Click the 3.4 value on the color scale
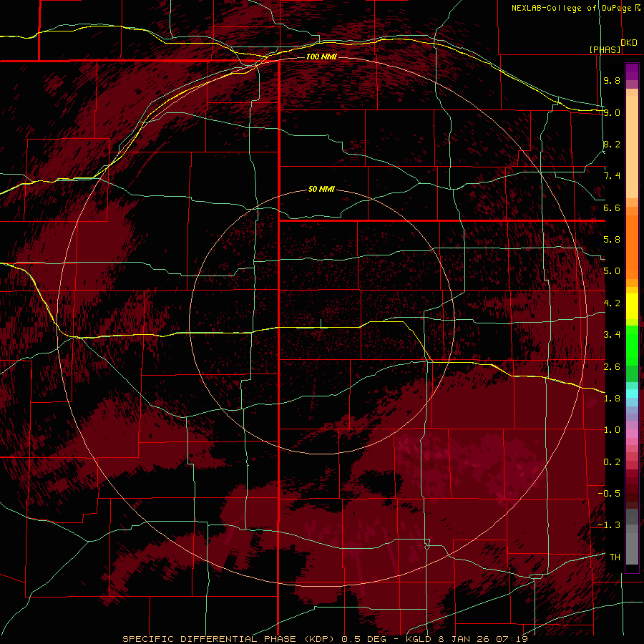 tap(612, 335)
